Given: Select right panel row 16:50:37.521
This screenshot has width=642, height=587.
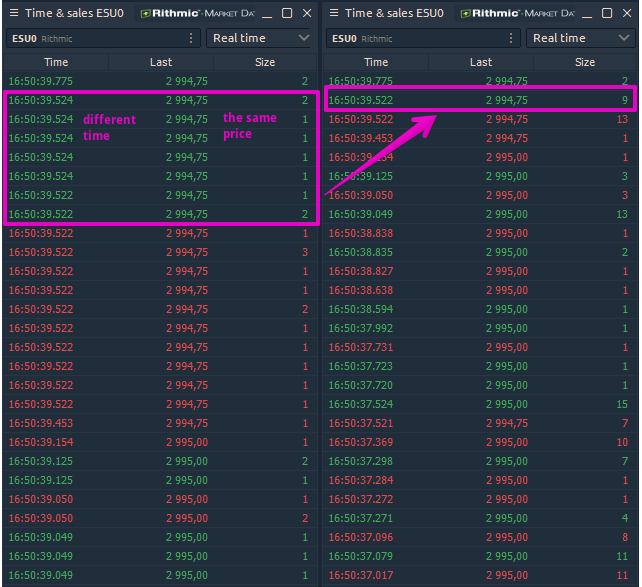Looking at the screenshot, I should (x=481, y=423).
